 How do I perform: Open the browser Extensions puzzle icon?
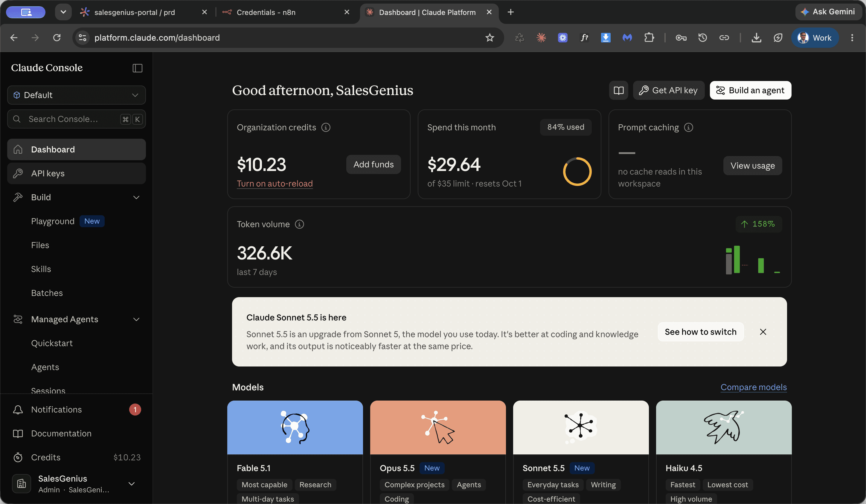tap(649, 38)
